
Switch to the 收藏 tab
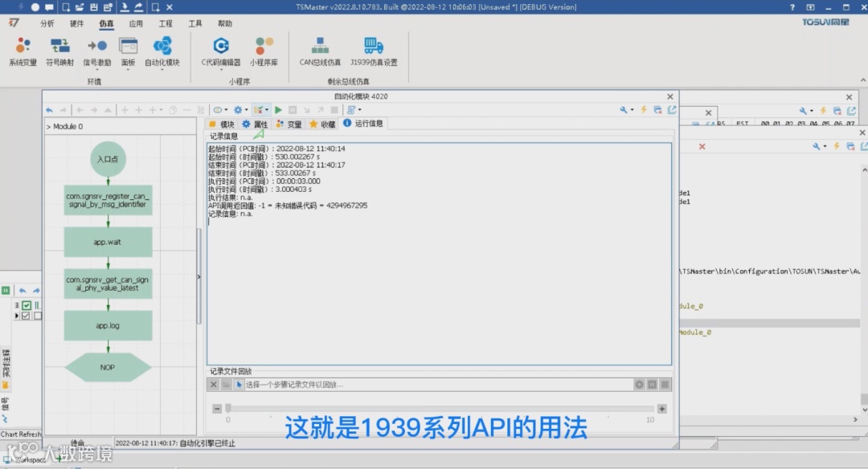[322, 124]
